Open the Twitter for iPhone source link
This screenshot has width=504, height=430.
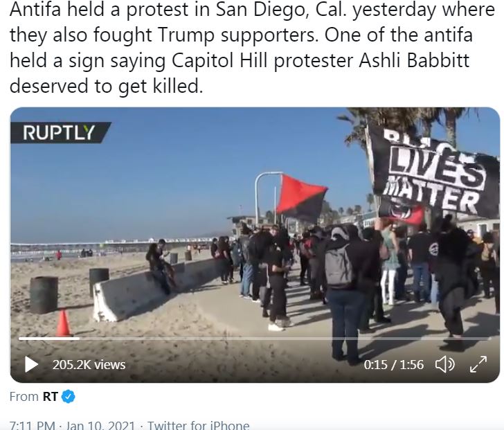(x=198, y=425)
